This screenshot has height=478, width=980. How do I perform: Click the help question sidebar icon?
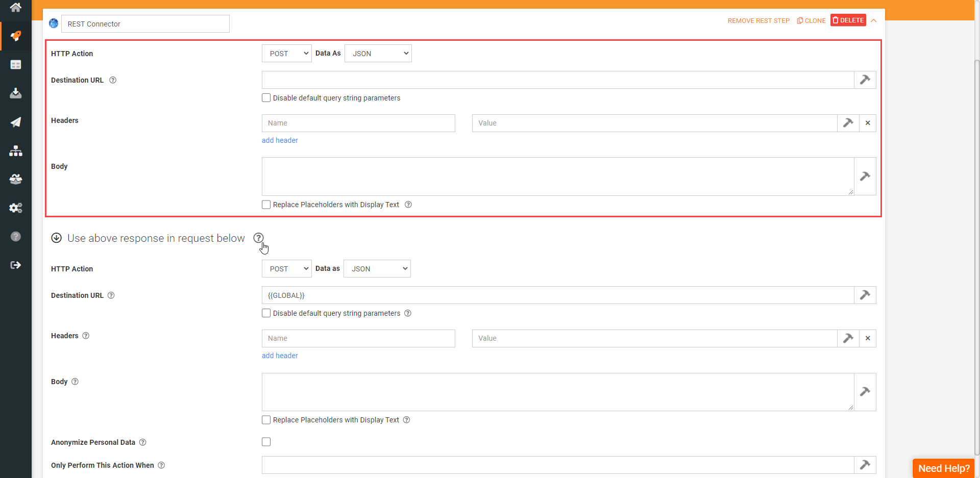pyautogui.click(x=16, y=236)
